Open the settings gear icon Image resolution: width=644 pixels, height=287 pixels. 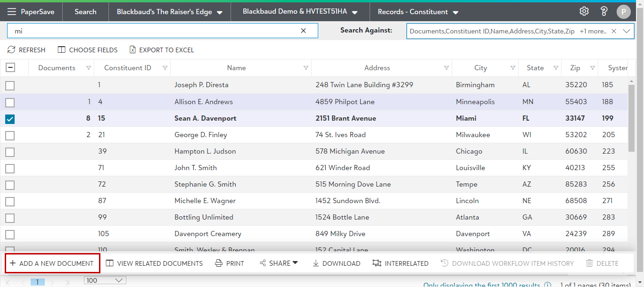coord(584,11)
